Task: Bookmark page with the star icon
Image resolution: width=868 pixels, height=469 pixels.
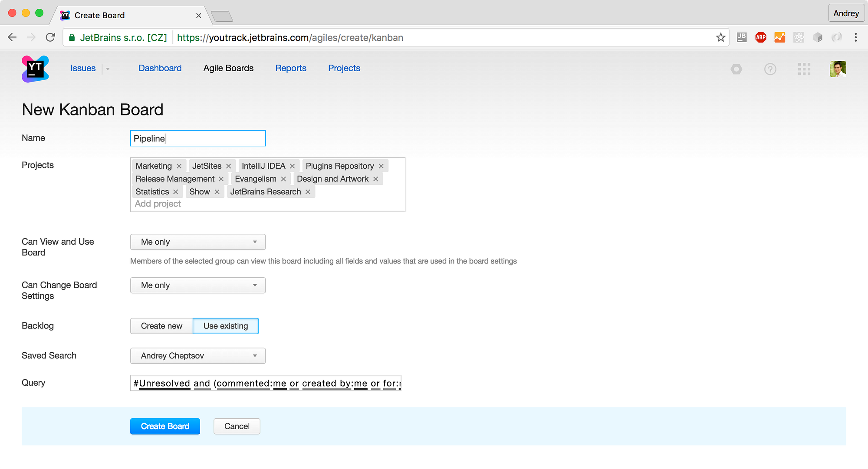Action: (720, 38)
